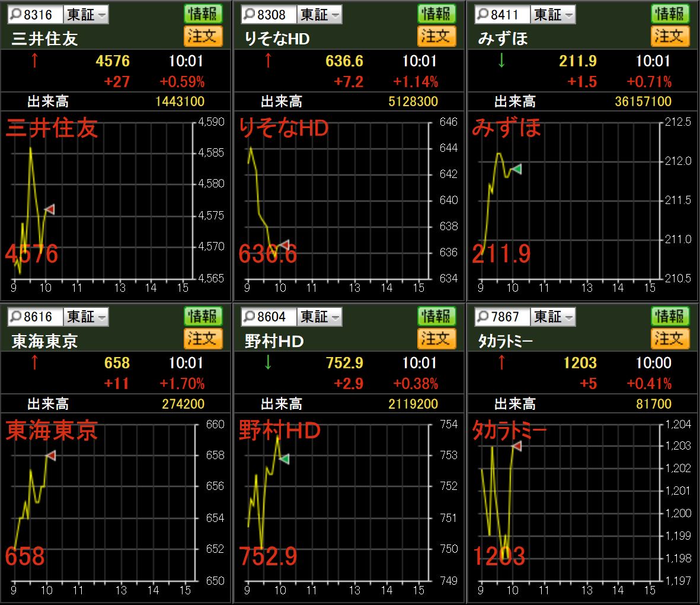Click the green price marker on 野村HD chart
Screen dimensions: 700x605
point(284,458)
